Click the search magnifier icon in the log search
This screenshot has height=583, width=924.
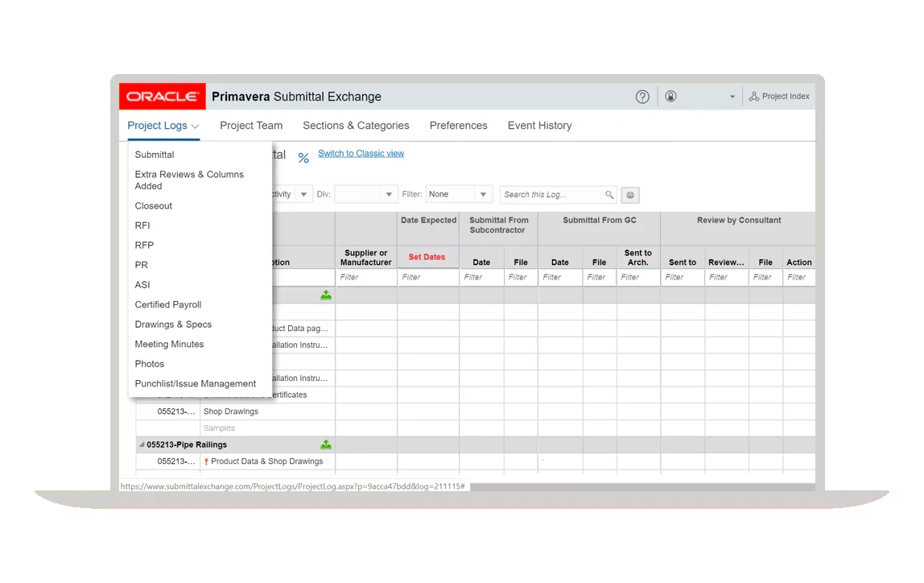click(609, 194)
